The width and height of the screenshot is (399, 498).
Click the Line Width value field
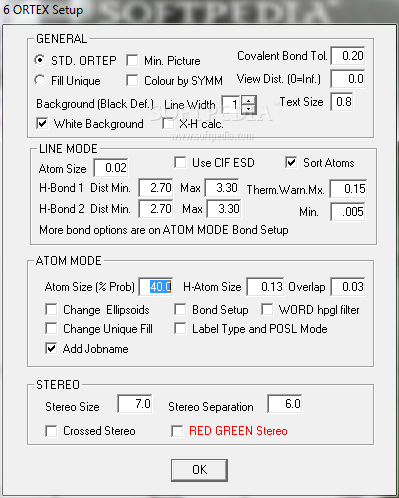point(232,105)
